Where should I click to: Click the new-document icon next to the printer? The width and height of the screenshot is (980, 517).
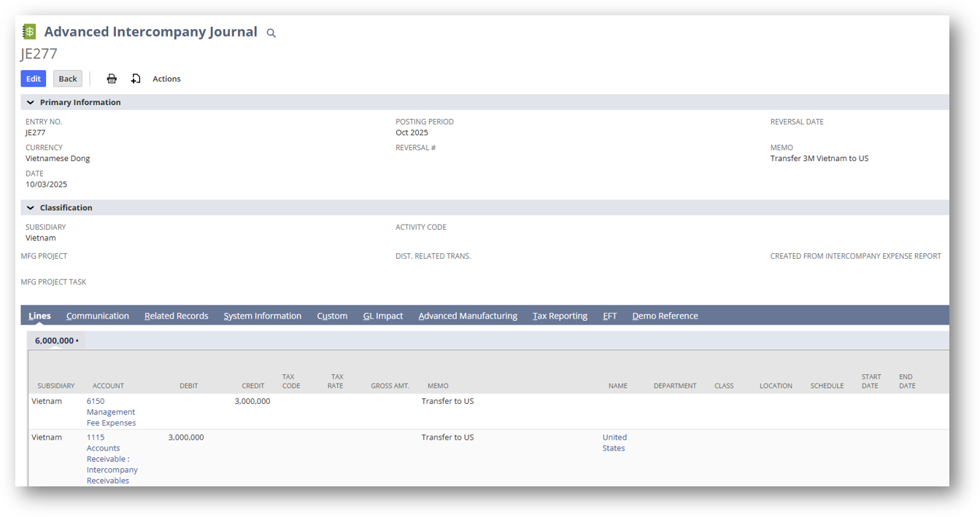click(x=136, y=78)
